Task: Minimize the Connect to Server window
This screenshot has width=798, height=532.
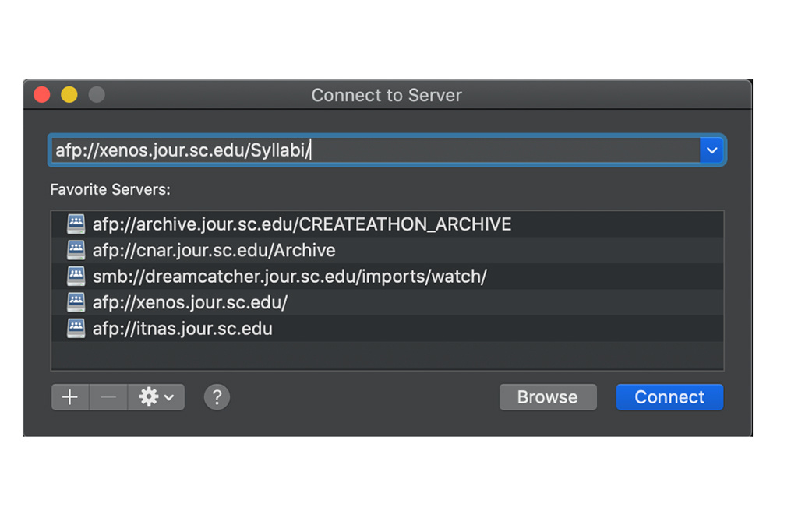Action: tap(69, 95)
